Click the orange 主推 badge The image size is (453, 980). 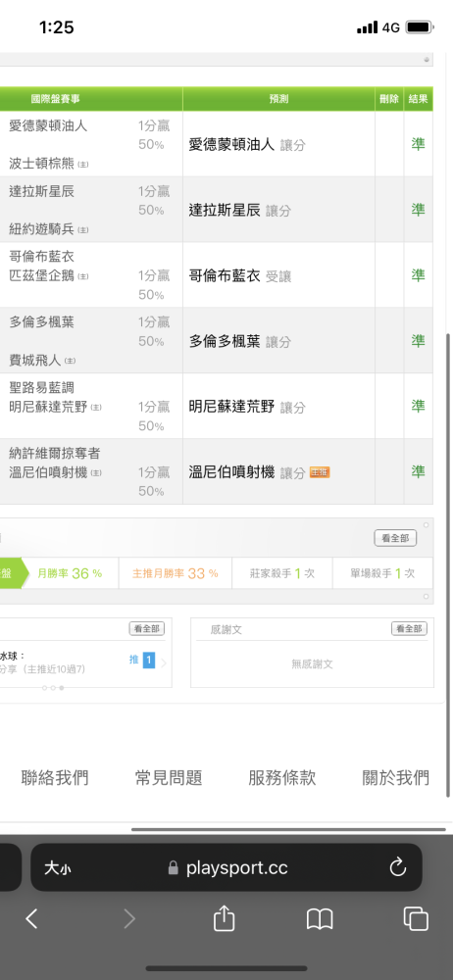320,473
